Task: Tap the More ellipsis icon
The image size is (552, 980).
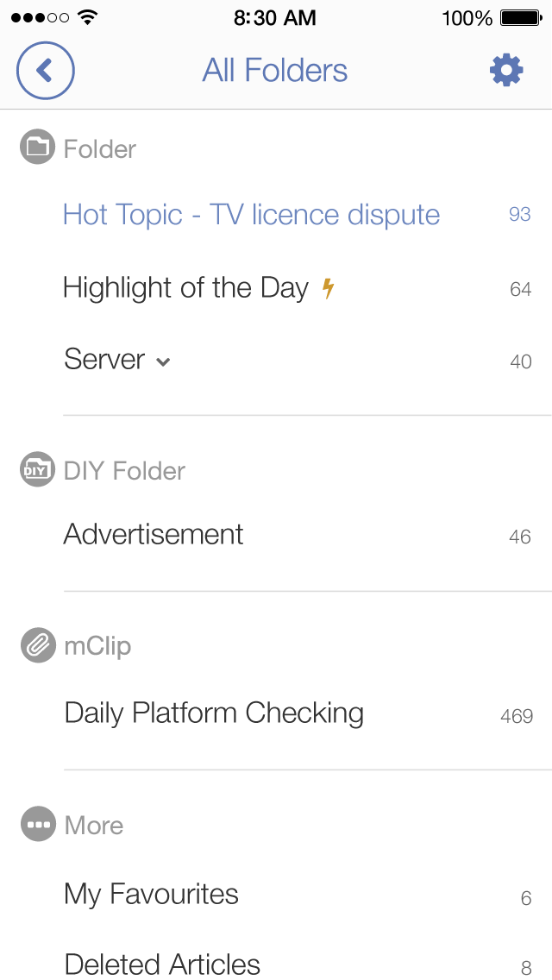Action: [x=37, y=825]
